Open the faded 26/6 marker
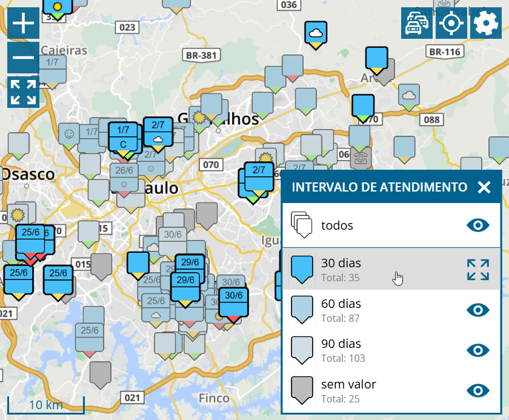The width and height of the screenshot is (509, 420). click(x=124, y=180)
